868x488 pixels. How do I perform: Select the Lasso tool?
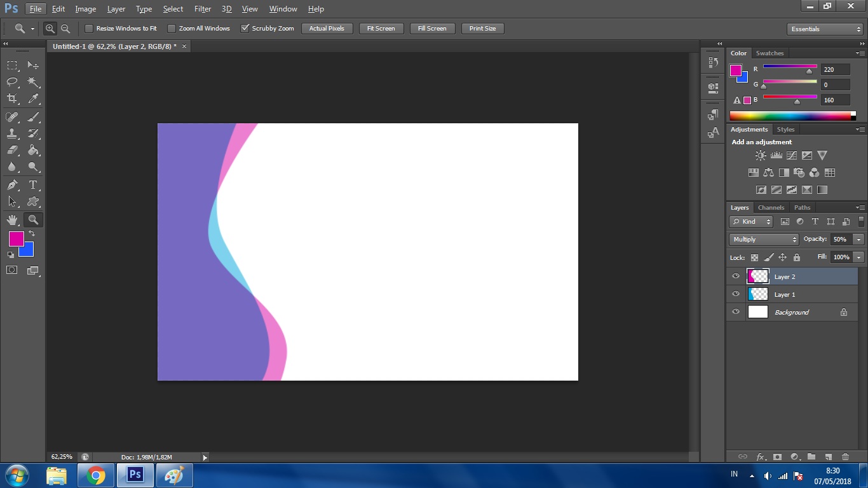(12, 82)
